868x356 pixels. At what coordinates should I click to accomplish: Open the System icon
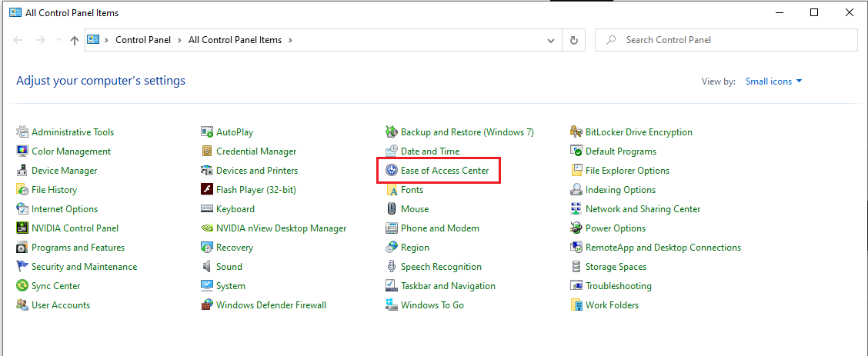tap(207, 286)
